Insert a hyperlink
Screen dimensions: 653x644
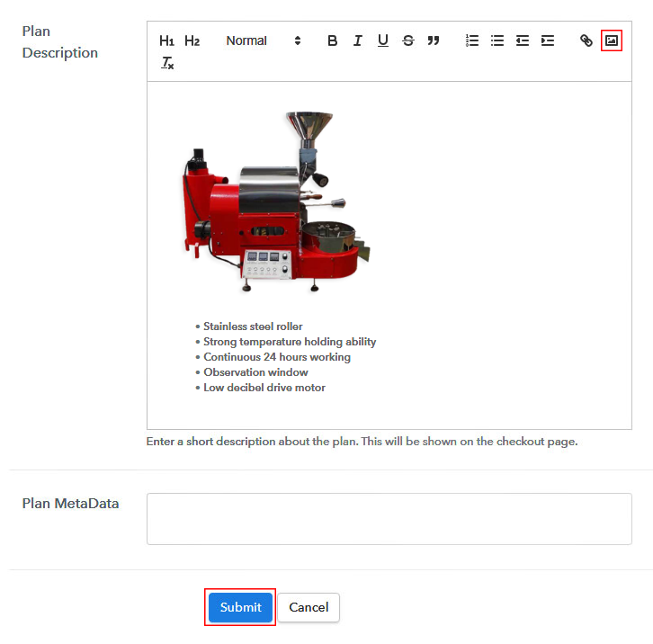click(586, 40)
